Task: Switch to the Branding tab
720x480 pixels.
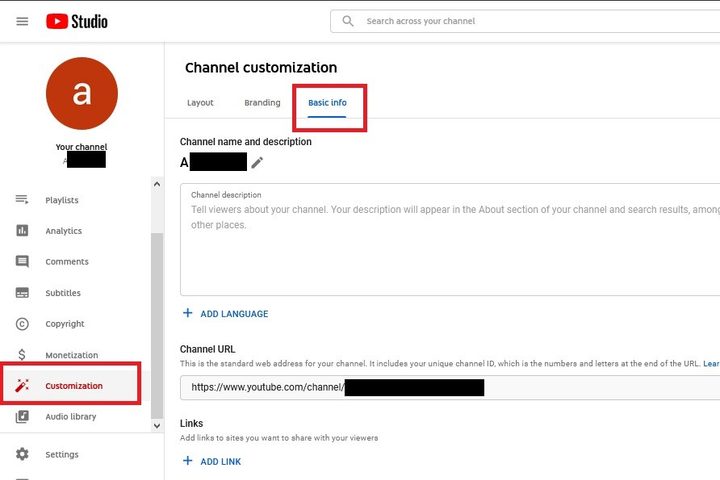Action: click(262, 102)
